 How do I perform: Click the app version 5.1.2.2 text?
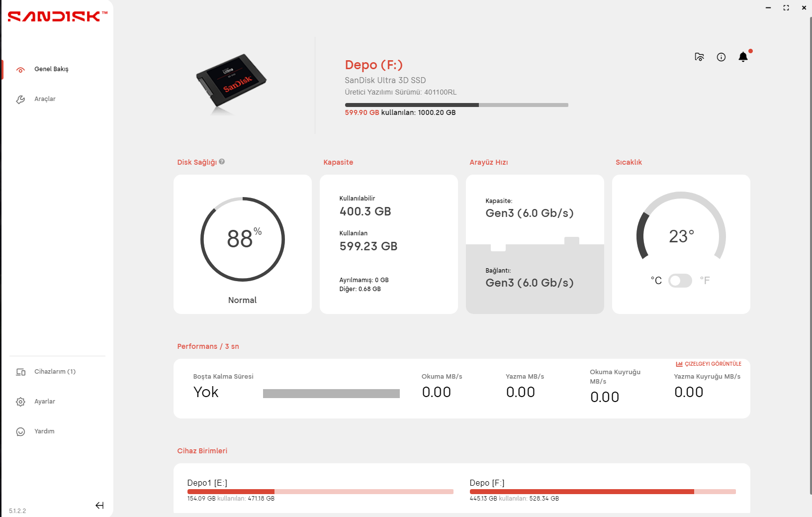[x=17, y=511]
